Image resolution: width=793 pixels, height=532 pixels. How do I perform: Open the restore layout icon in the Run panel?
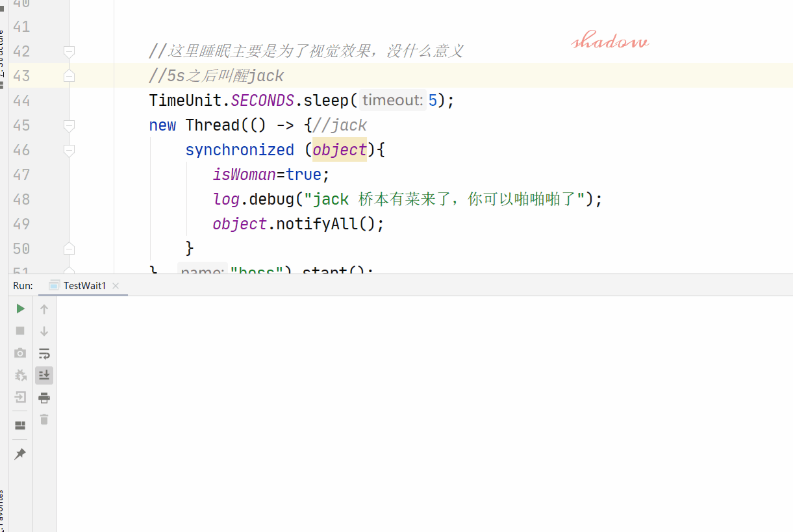tap(20, 425)
